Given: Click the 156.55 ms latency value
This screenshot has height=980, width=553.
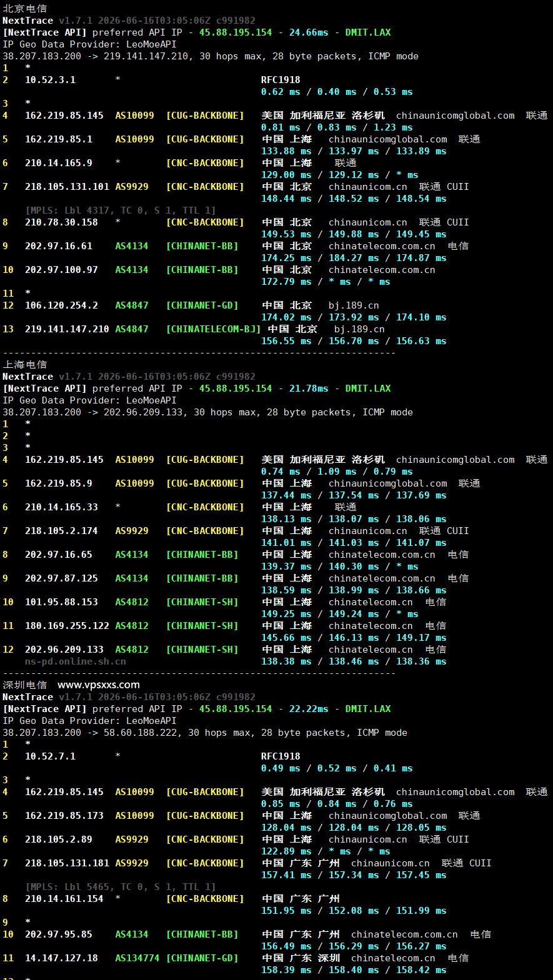Looking at the screenshot, I should click(286, 341).
